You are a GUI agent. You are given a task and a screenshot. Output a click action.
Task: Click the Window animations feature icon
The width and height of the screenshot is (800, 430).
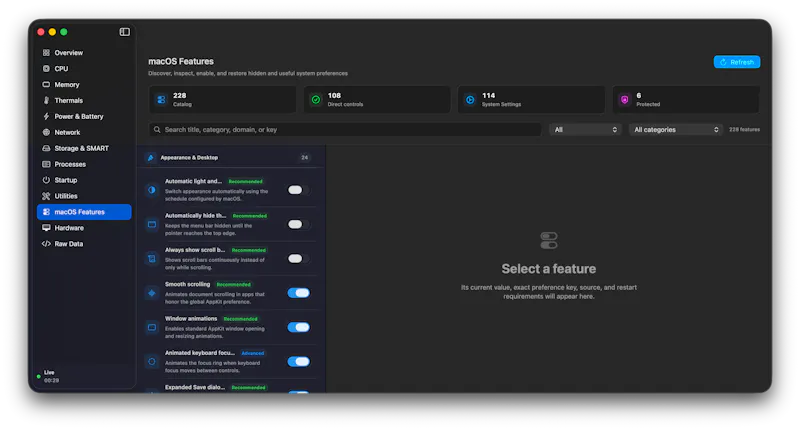(x=152, y=327)
